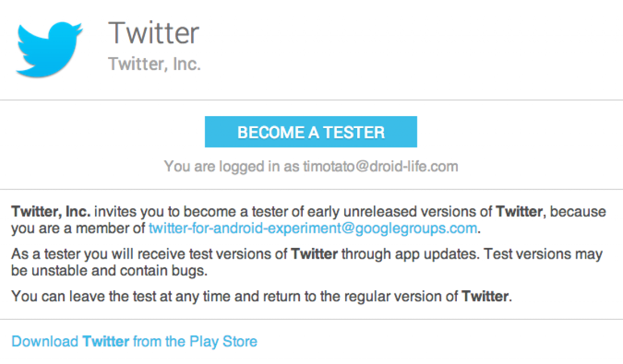Click bold "Twitter" before "through app updates"
Screen dimensions: 623x364
click(x=315, y=255)
